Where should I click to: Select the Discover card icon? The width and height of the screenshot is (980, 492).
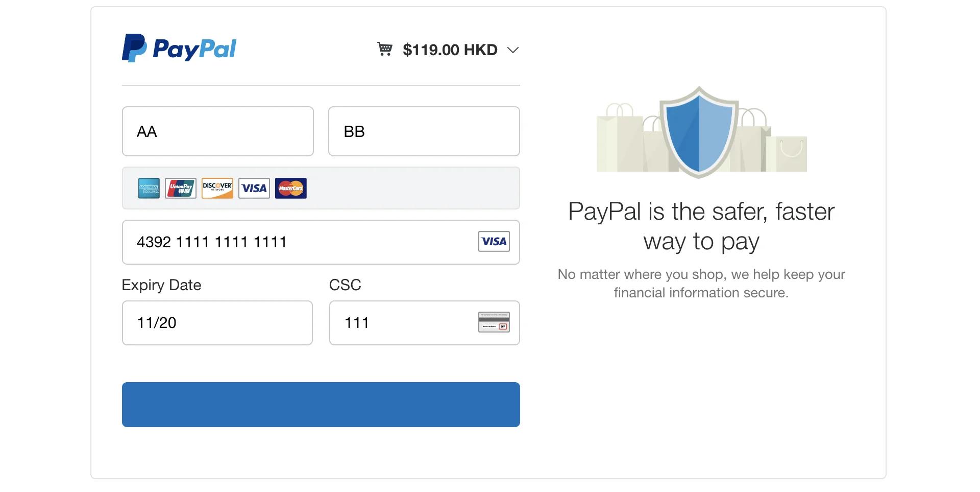(217, 188)
